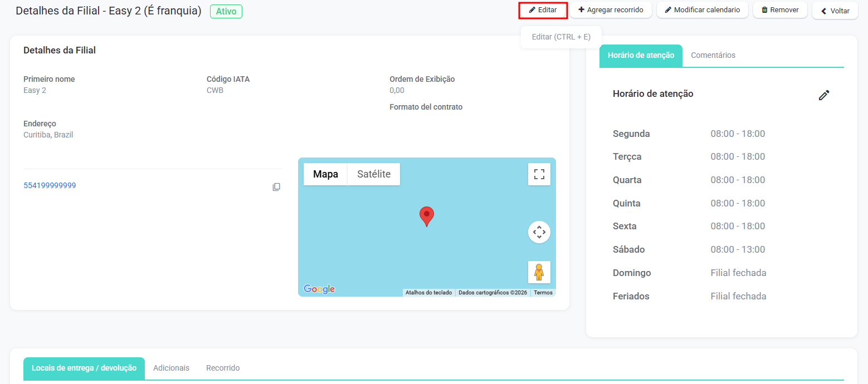Click the Google logo on the map
The width and height of the screenshot is (868, 384).
[x=319, y=289]
